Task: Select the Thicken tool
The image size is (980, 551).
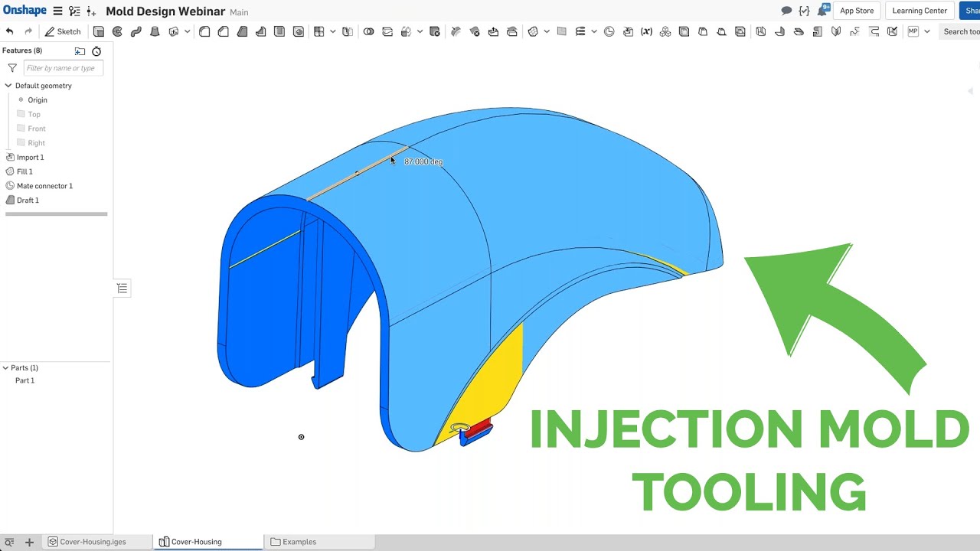Action: tap(174, 31)
